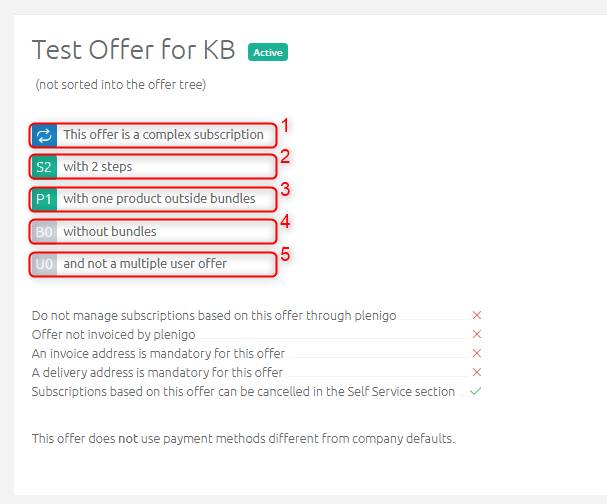Click the green S2 steps badge
The width and height of the screenshot is (607, 504).
click(44, 167)
